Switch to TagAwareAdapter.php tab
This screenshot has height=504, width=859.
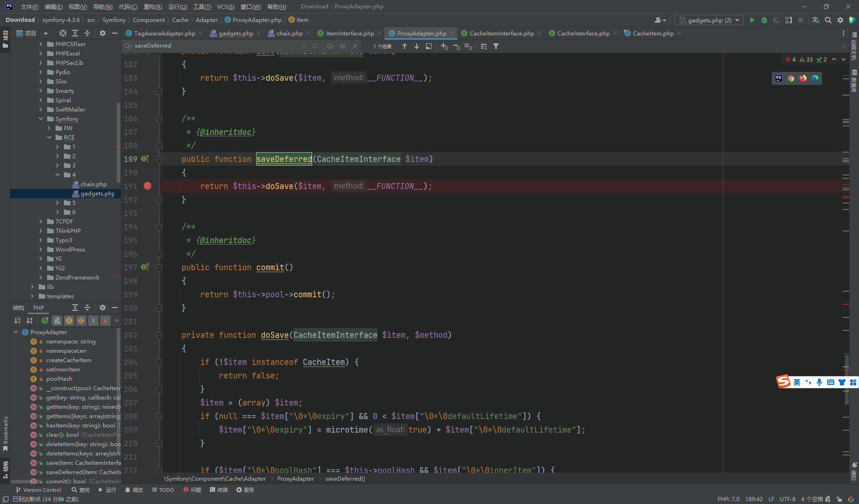pos(164,33)
